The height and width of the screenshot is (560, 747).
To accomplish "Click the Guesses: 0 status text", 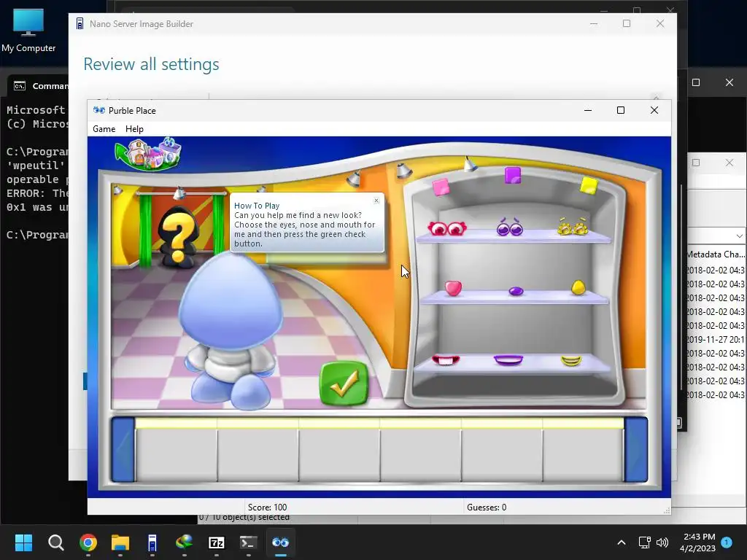I will click(487, 507).
